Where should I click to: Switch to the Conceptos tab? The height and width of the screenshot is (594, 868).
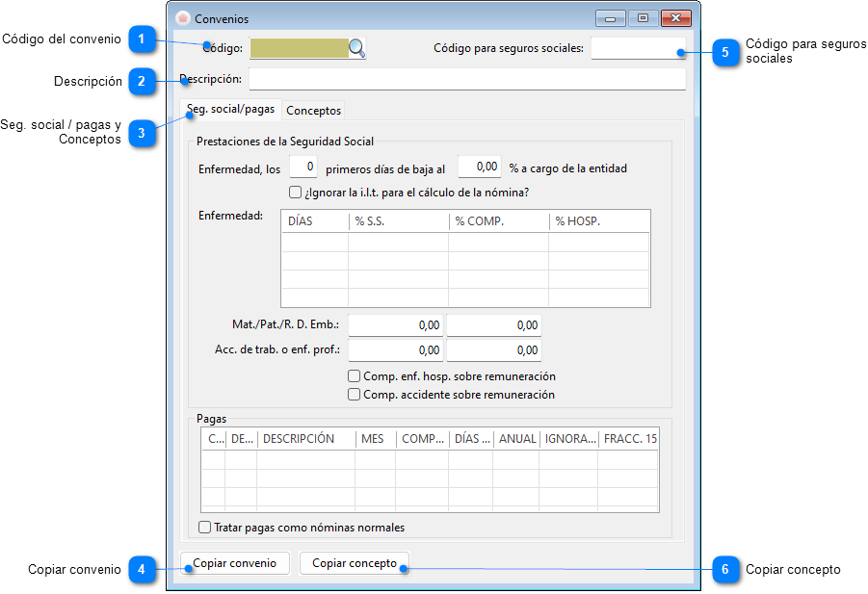point(313,111)
